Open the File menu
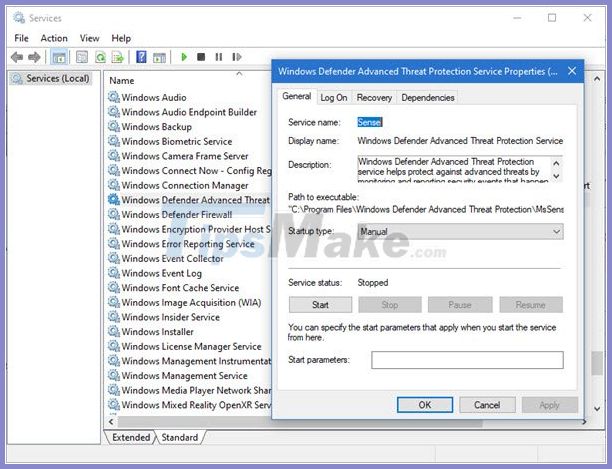The image size is (612, 469). (21, 38)
